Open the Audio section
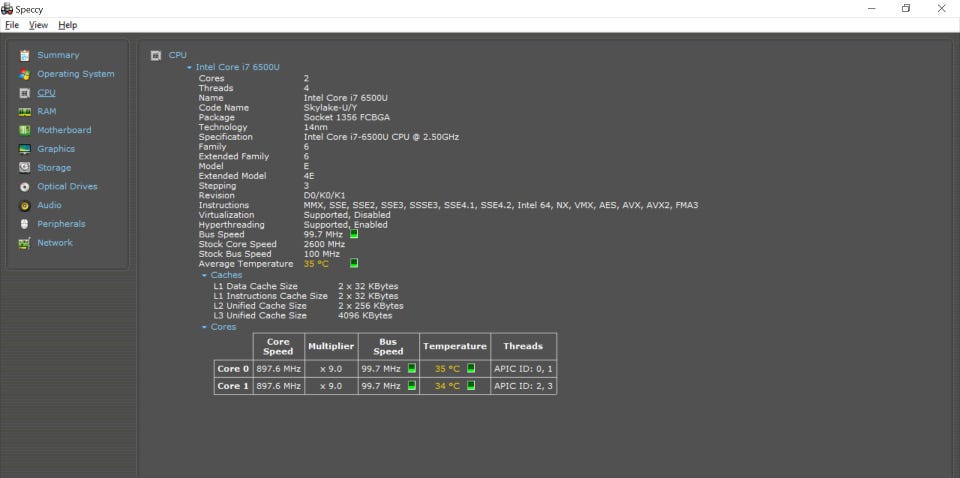This screenshot has width=960, height=478. click(49, 205)
